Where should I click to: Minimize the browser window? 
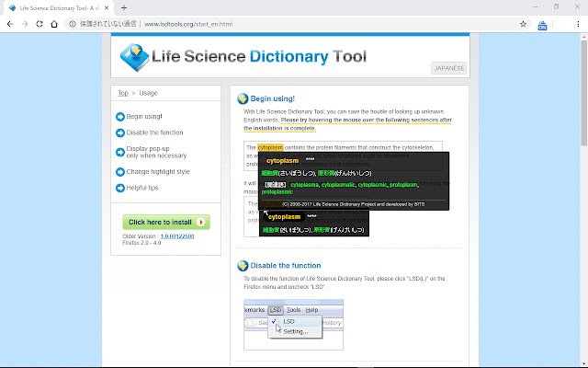point(535,6)
